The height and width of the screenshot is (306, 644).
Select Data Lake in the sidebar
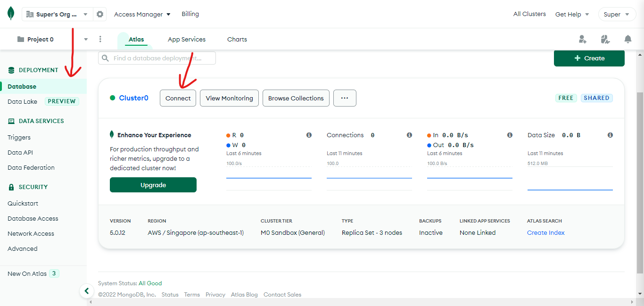22,101
